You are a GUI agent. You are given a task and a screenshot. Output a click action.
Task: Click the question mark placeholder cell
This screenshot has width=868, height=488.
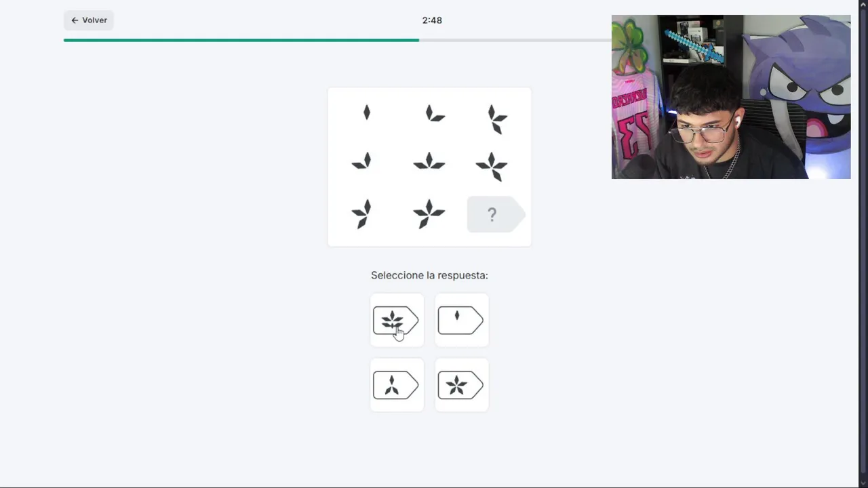point(495,215)
